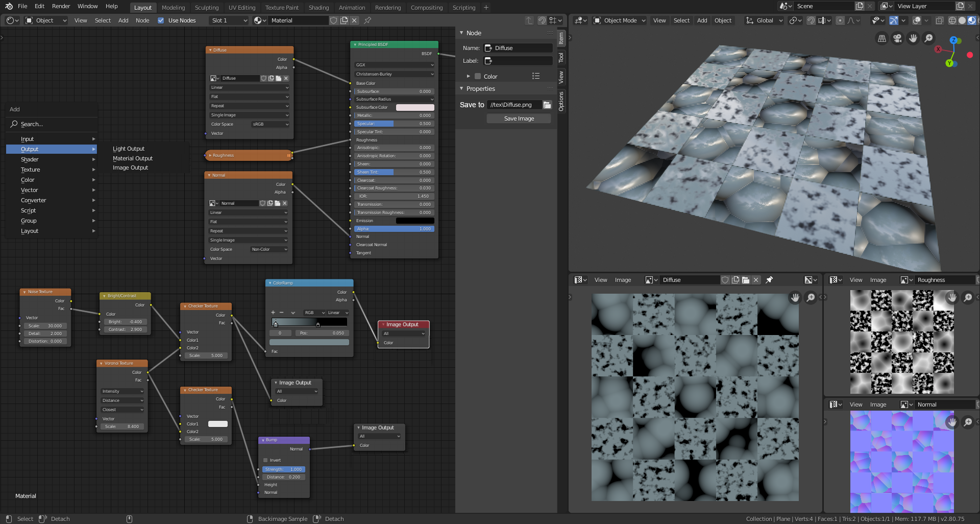The height and width of the screenshot is (524, 980).
Task: Click the folder icon beside Save to
Action: 547,105
